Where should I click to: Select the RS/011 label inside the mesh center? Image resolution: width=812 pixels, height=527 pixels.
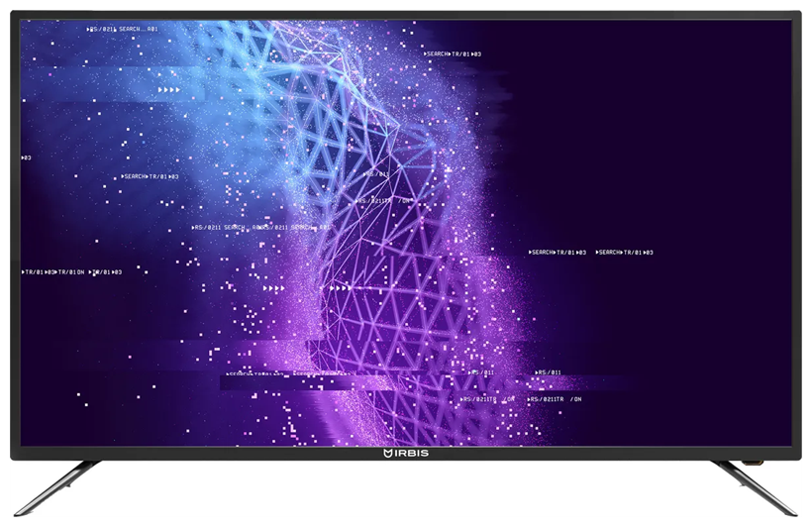pos(377,173)
